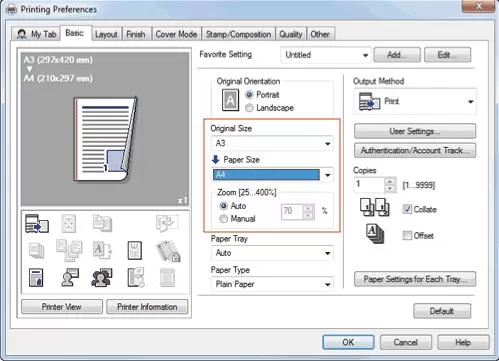Click the dark two-column text page icon
This screenshot has height=361, width=499.
(x=135, y=251)
